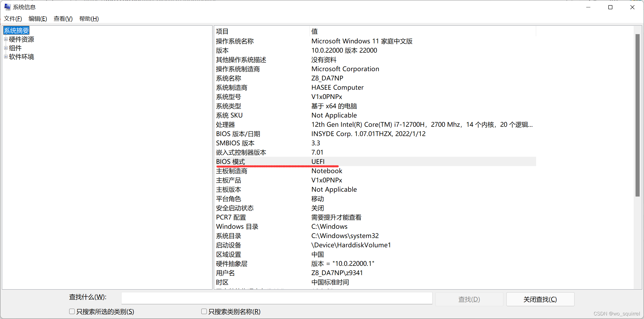This screenshot has height=319, width=644.
Task: Click the 查找什么 search input field
Action: [277, 298]
